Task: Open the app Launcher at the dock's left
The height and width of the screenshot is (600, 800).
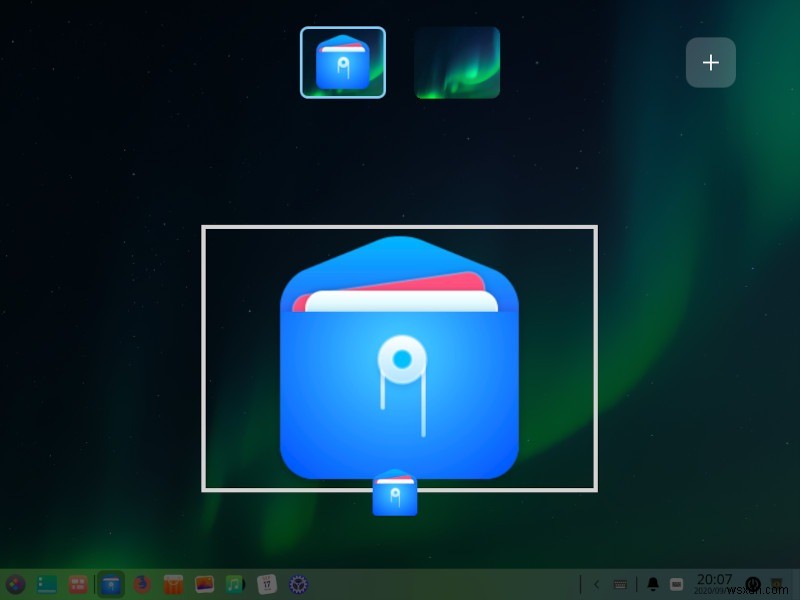Action: (15, 584)
